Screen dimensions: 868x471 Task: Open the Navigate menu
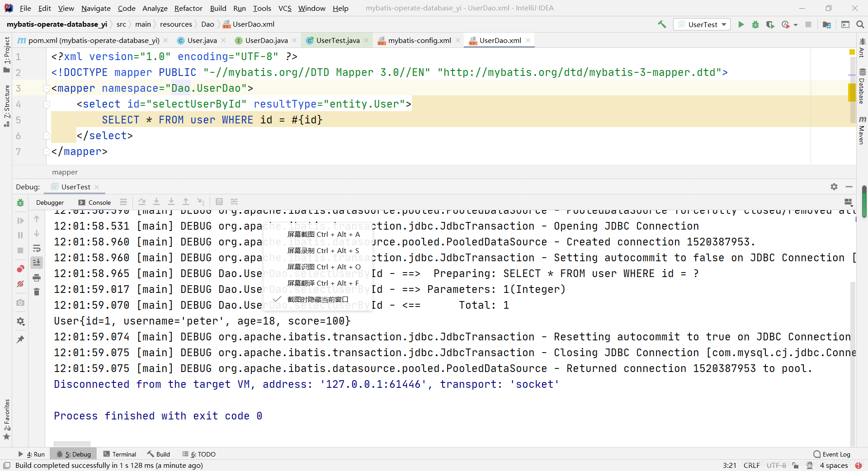tap(96, 8)
